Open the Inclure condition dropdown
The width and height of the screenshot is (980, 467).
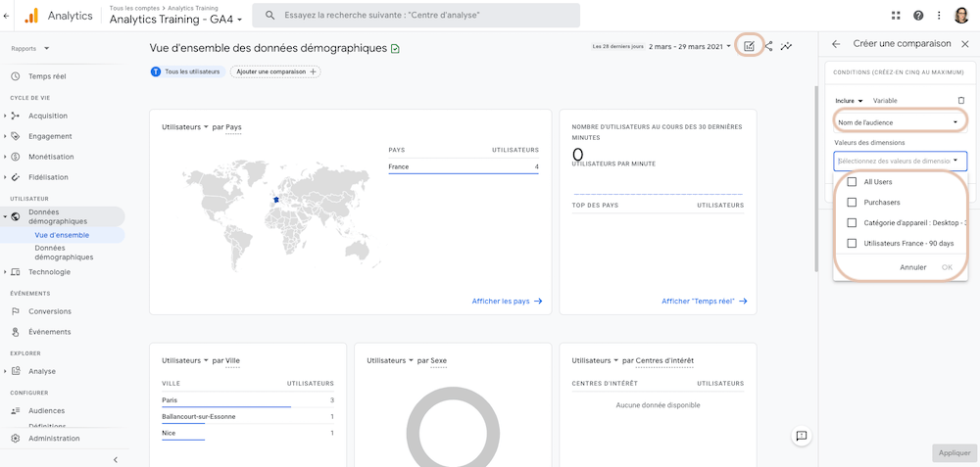[x=849, y=101]
